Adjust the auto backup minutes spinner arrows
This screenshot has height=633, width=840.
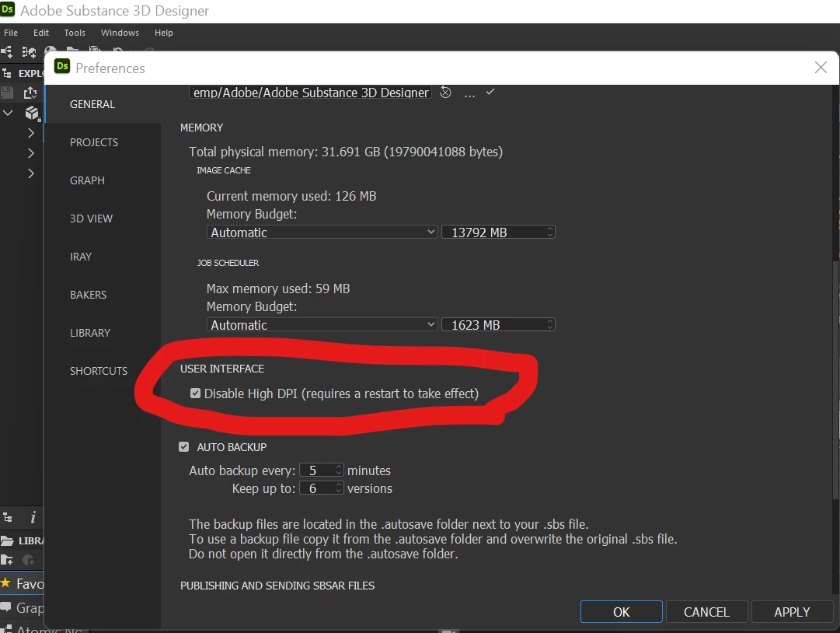coord(339,470)
